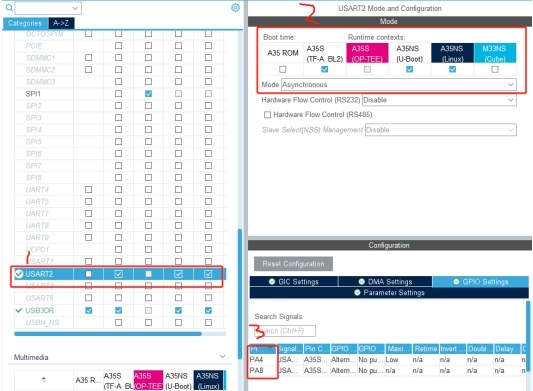The image size is (533, 391).
Task: Click the Search Signals input field
Action: coord(285,330)
